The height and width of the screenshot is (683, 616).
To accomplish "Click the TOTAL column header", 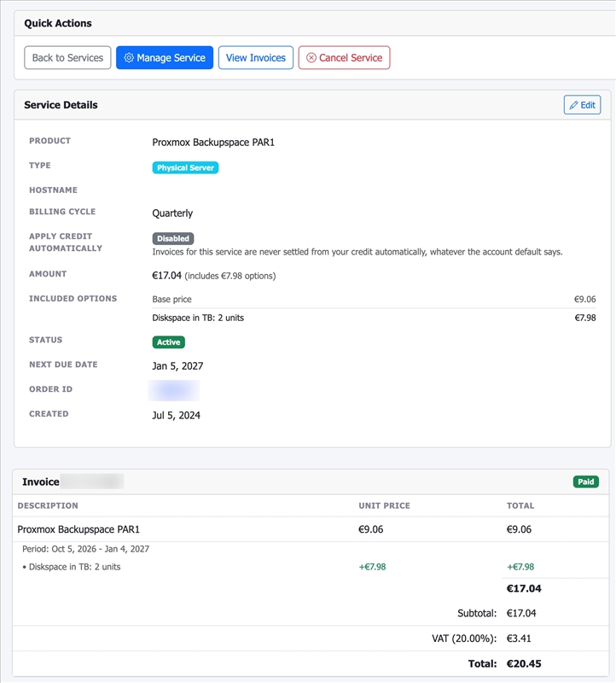I will tap(520, 505).
